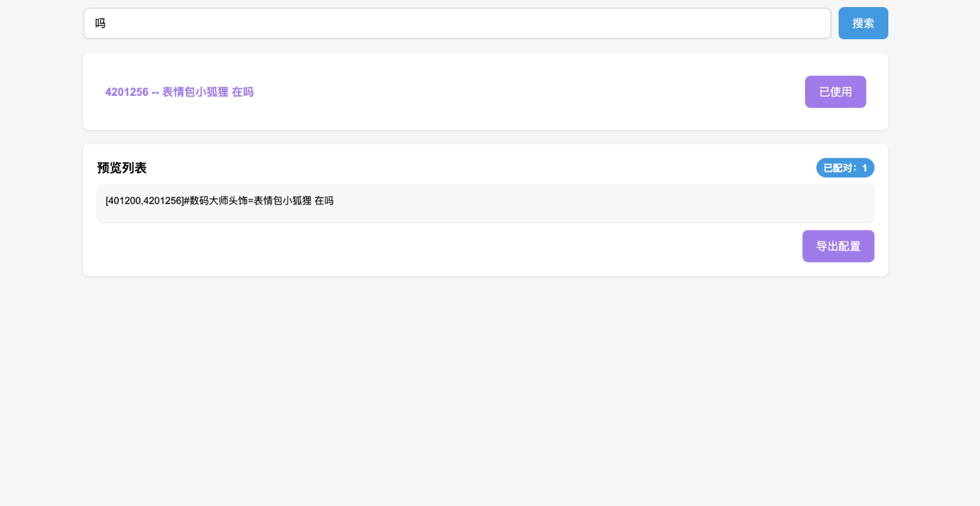Click the count 1 in the 已配对 badge
The height and width of the screenshot is (506, 980).
[x=864, y=168]
